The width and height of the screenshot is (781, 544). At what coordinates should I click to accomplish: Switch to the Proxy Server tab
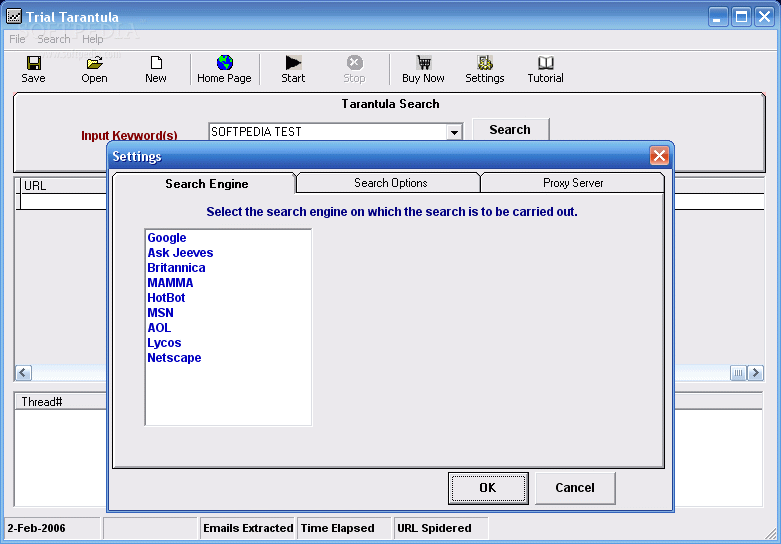pos(573,183)
